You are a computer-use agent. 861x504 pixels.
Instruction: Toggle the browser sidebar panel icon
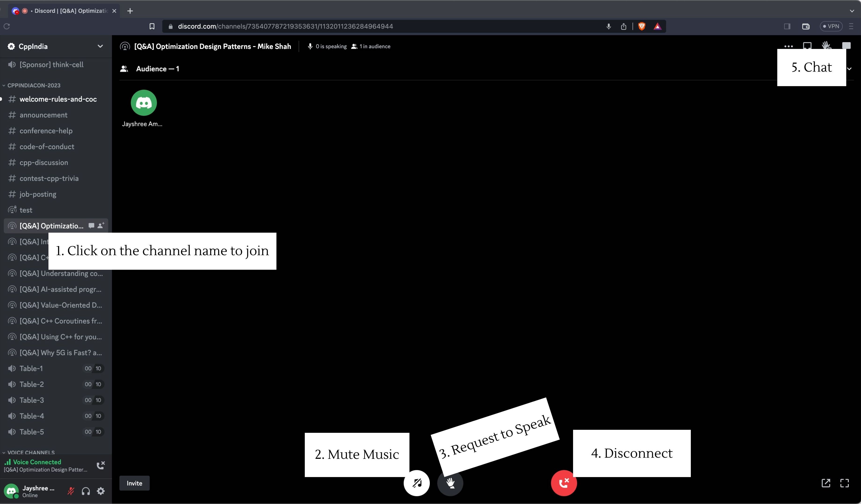coord(787,26)
